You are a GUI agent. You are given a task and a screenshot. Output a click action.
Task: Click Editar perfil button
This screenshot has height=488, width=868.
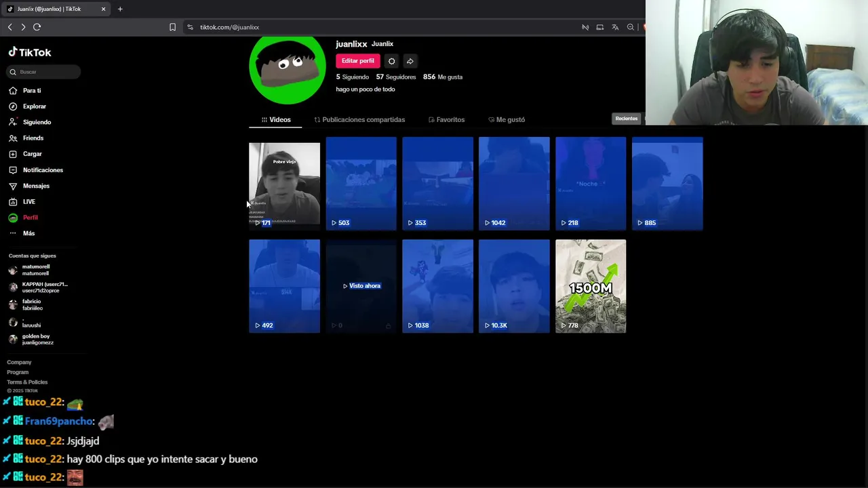click(358, 61)
